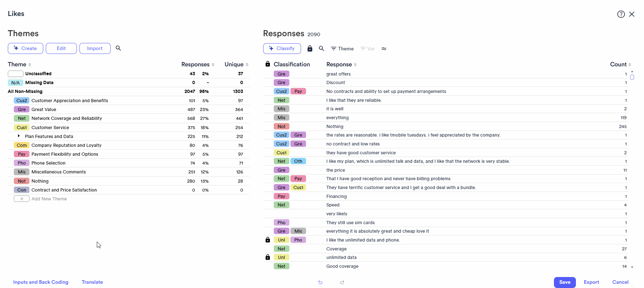This screenshot has height=288, width=644.
Task: Create a new theme
Action: tap(25, 48)
